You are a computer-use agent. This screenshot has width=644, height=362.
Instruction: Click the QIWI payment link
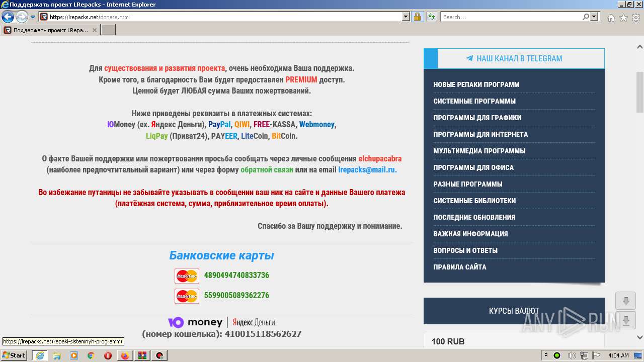pos(242,124)
